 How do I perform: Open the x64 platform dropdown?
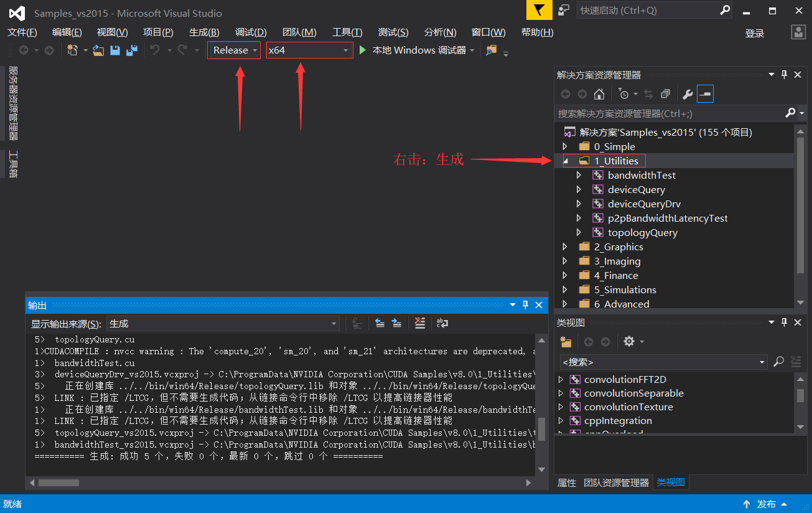[309, 50]
